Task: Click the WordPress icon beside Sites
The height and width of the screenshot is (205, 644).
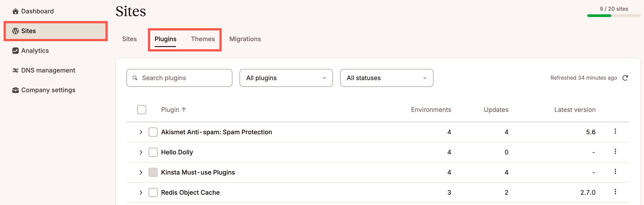Action: [x=15, y=31]
